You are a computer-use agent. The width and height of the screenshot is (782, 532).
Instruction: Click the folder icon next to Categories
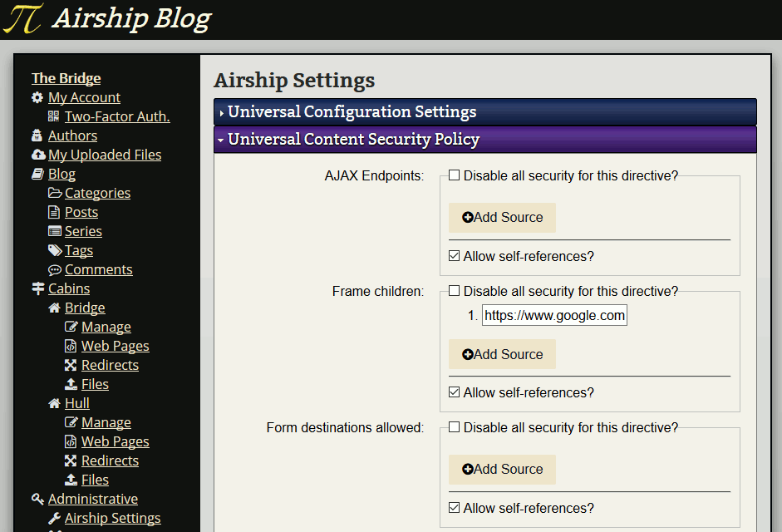55,193
